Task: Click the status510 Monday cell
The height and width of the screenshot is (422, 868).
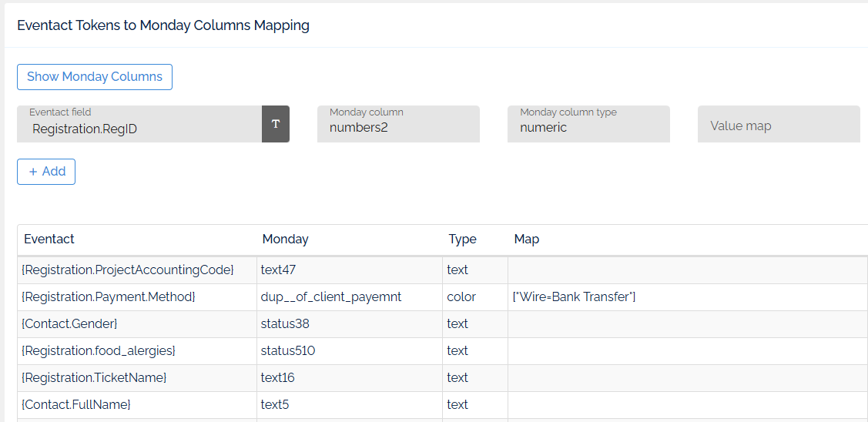Action: [x=350, y=351]
